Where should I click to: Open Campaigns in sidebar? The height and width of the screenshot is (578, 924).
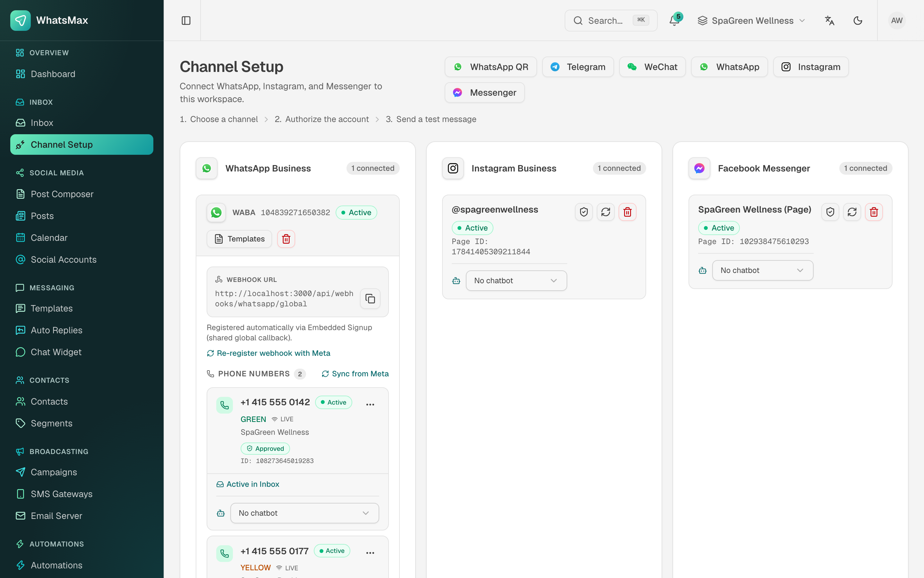tap(82, 472)
